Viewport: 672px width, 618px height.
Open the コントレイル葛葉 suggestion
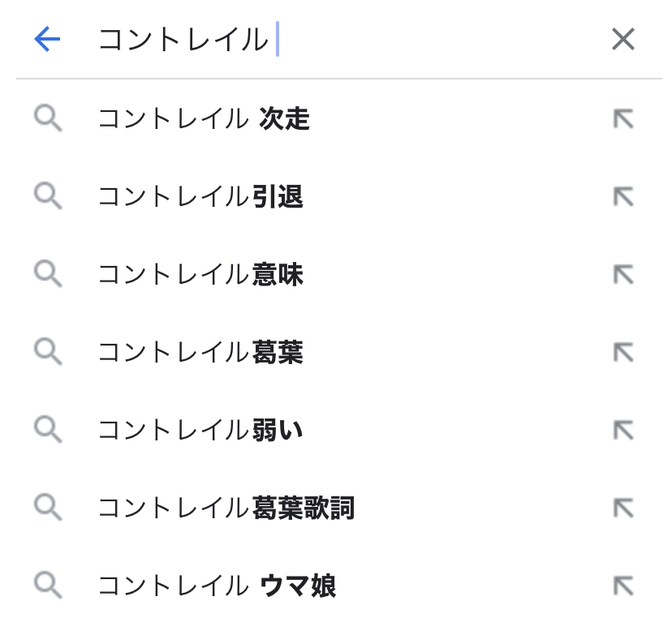(200, 353)
